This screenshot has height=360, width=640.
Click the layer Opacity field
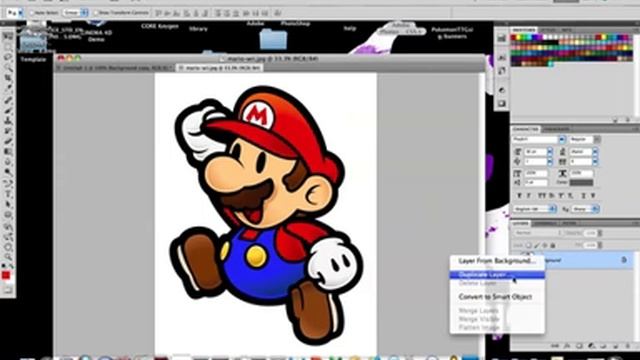pyautogui.click(x=590, y=233)
